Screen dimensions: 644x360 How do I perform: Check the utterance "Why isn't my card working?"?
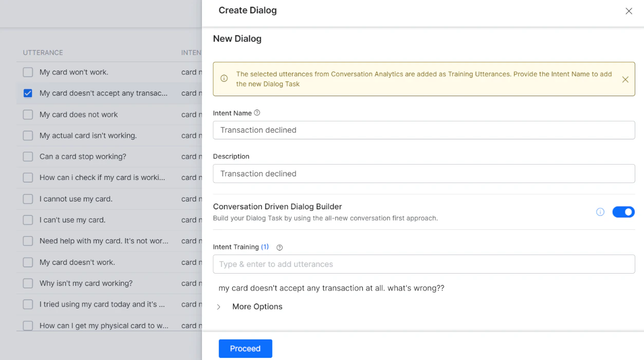point(28,283)
